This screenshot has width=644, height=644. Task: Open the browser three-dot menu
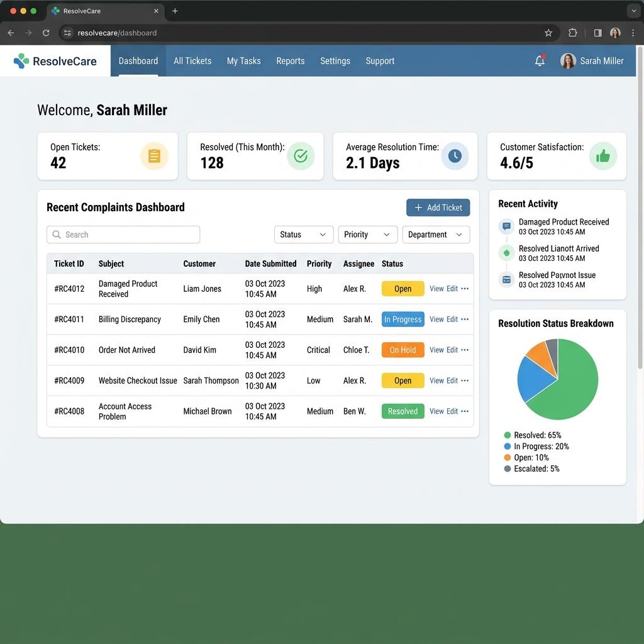(633, 33)
